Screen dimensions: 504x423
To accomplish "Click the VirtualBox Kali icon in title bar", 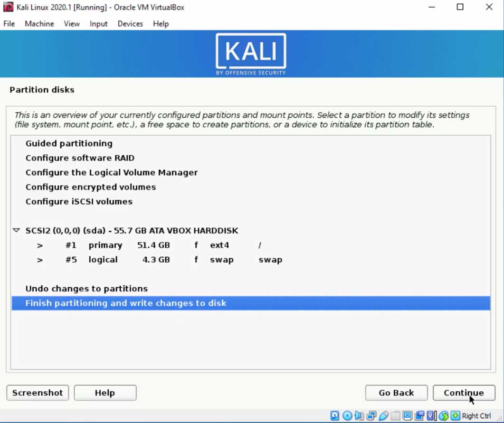I will coord(8,7).
